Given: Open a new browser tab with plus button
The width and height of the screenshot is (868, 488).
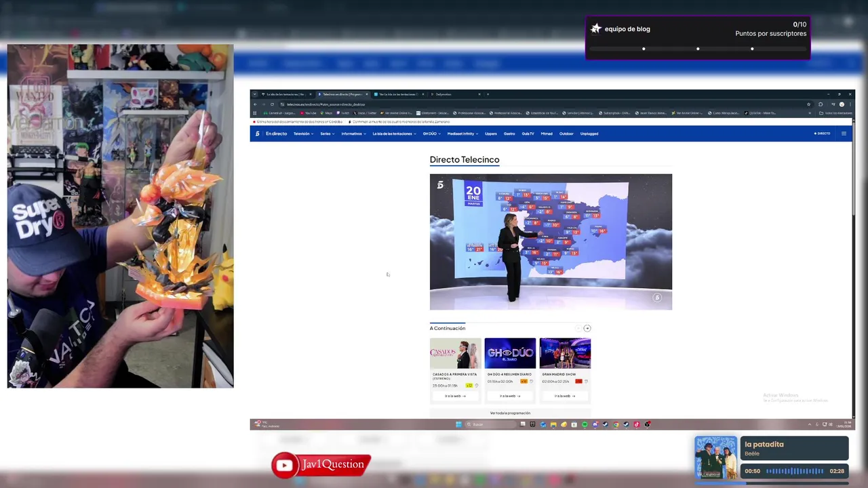Looking at the screenshot, I should point(488,94).
